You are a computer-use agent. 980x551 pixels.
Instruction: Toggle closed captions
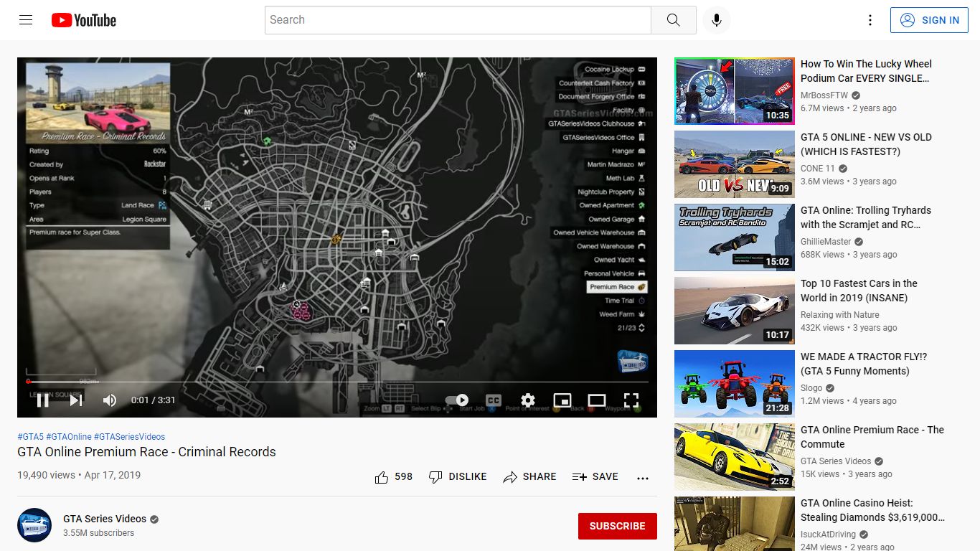[494, 400]
